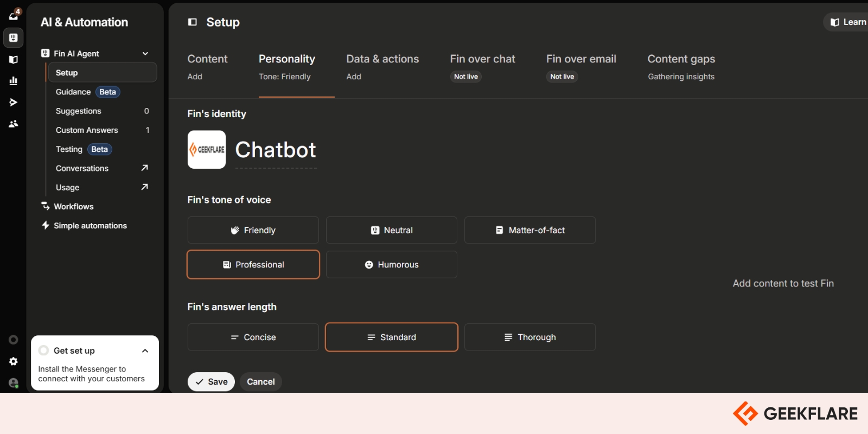868x434 pixels.
Task: Open Contacts people icon in left rail
Action: [x=14, y=124]
